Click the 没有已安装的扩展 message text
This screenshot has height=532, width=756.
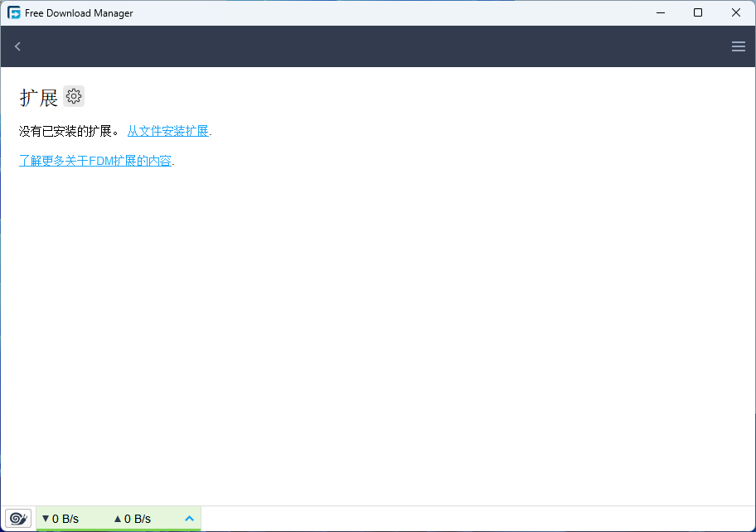click(x=65, y=131)
